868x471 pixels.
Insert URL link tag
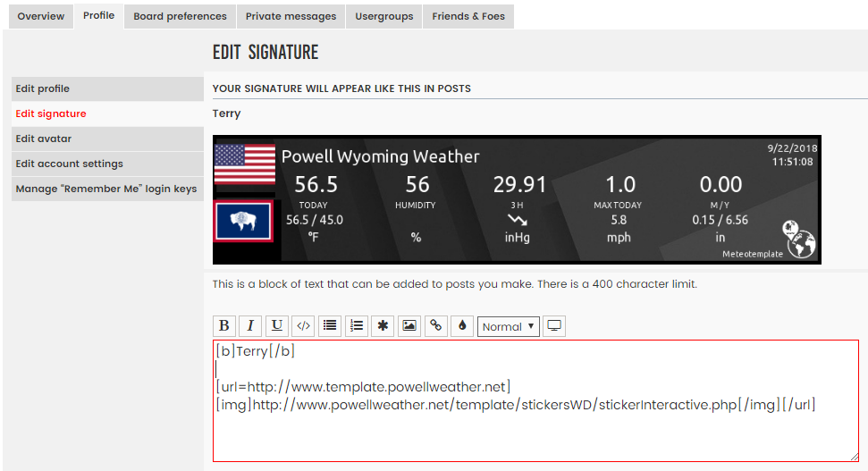click(x=436, y=326)
